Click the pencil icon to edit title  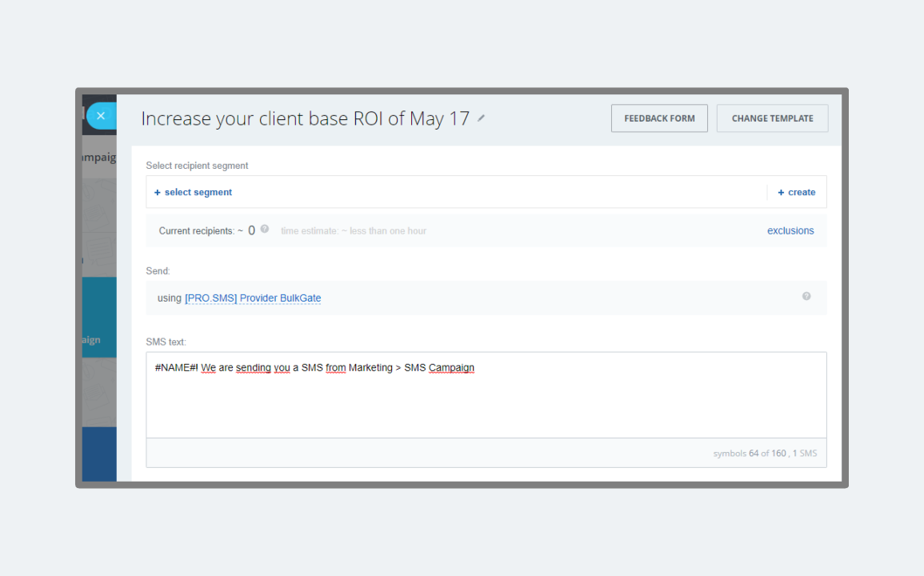(x=481, y=118)
